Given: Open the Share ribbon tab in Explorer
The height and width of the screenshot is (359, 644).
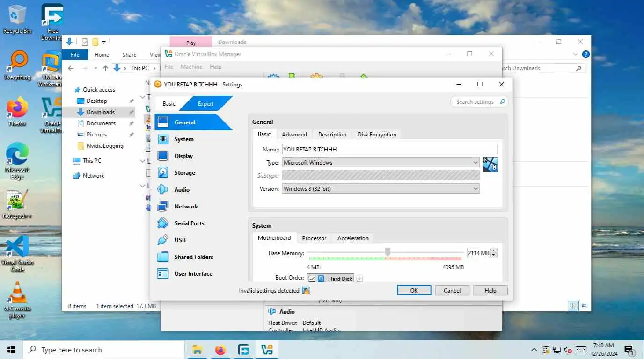Looking at the screenshot, I should (129, 55).
